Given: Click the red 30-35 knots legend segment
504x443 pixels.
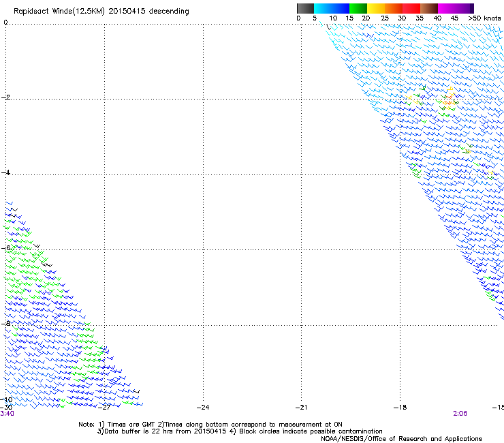Looking at the screenshot, I should (x=411, y=8).
